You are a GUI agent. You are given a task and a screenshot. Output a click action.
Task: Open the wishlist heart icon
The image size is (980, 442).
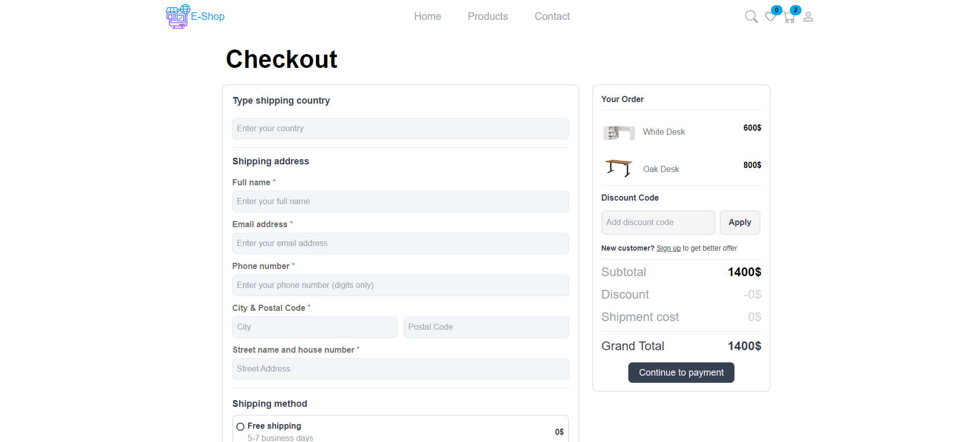pyautogui.click(x=770, y=17)
